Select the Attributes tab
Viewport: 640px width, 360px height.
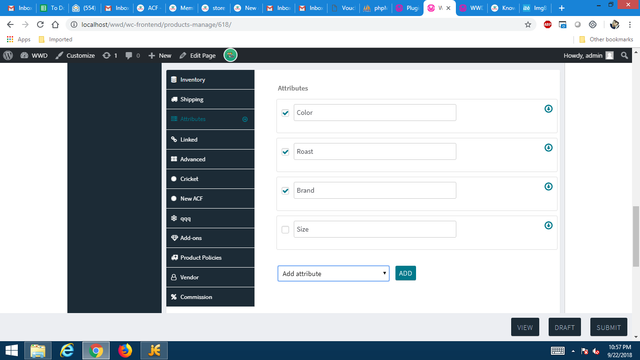click(210, 119)
